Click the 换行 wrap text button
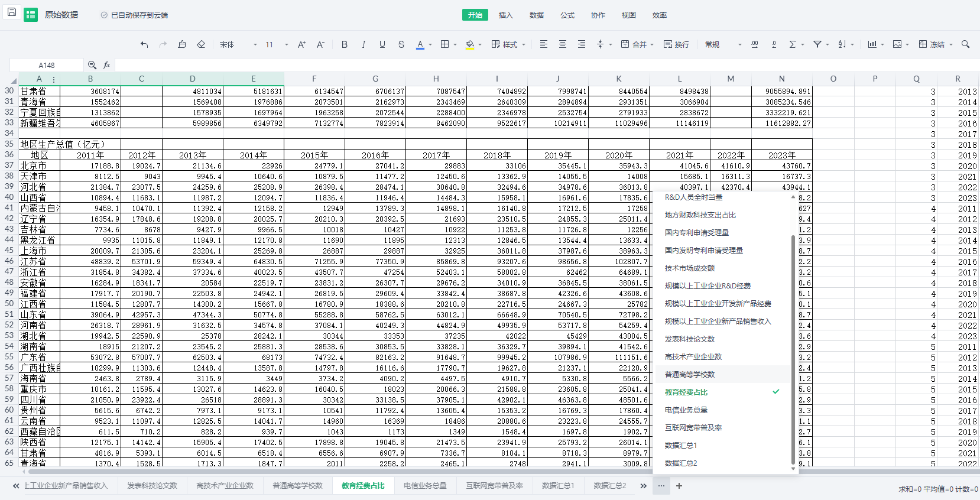Viewport: 980px width, 500px height. click(x=676, y=44)
